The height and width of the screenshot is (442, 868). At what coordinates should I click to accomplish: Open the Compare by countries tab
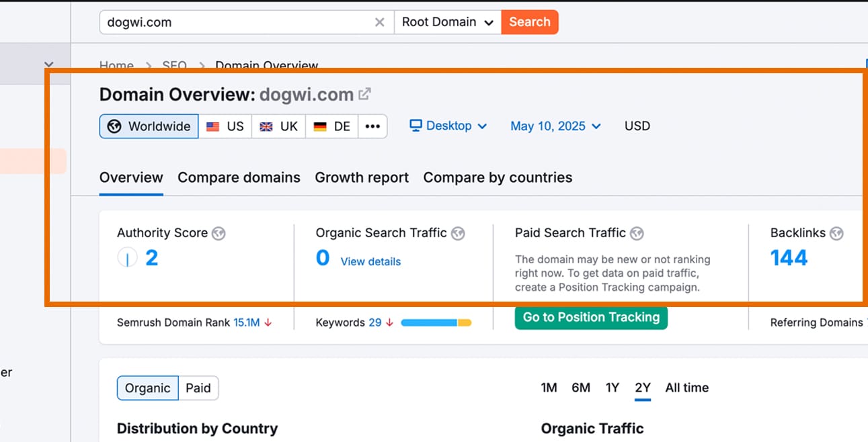click(498, 178)
